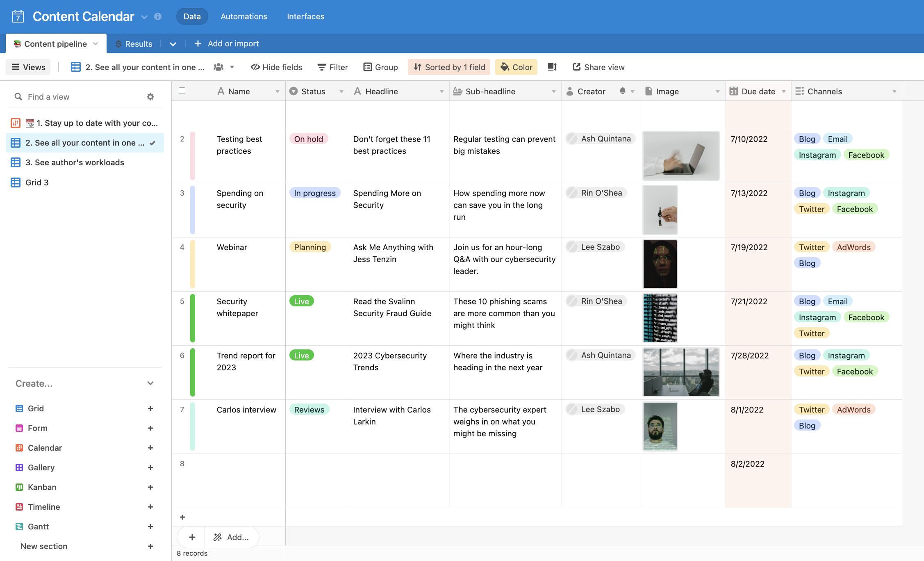Click Sorted by 1 field button
924x561 pixels.
coord(449,67)
